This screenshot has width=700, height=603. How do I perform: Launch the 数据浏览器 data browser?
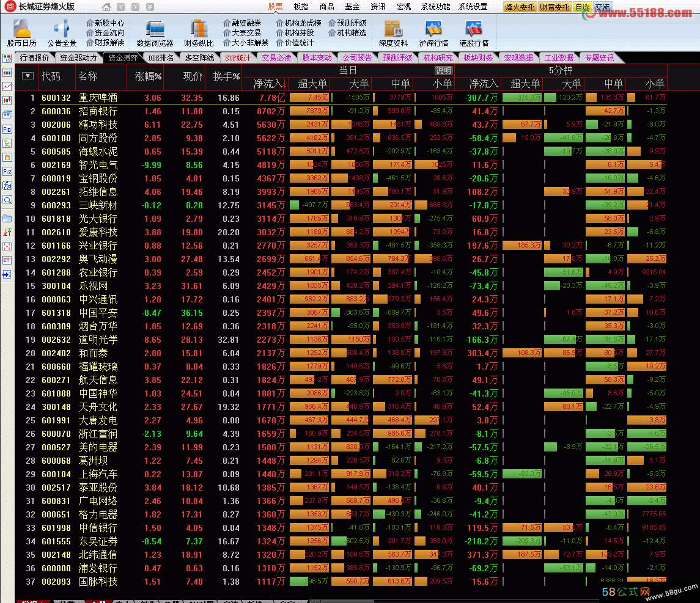tap(155, 33)
